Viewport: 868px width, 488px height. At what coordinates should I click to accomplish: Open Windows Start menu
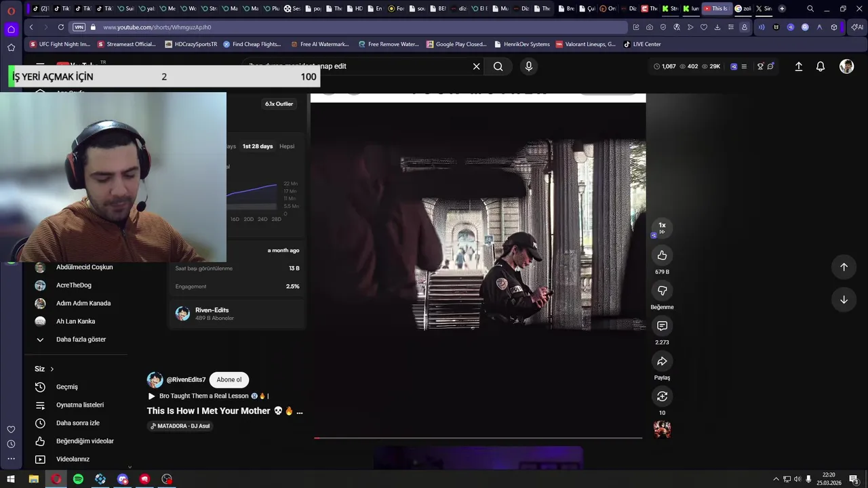click(11, 479)
